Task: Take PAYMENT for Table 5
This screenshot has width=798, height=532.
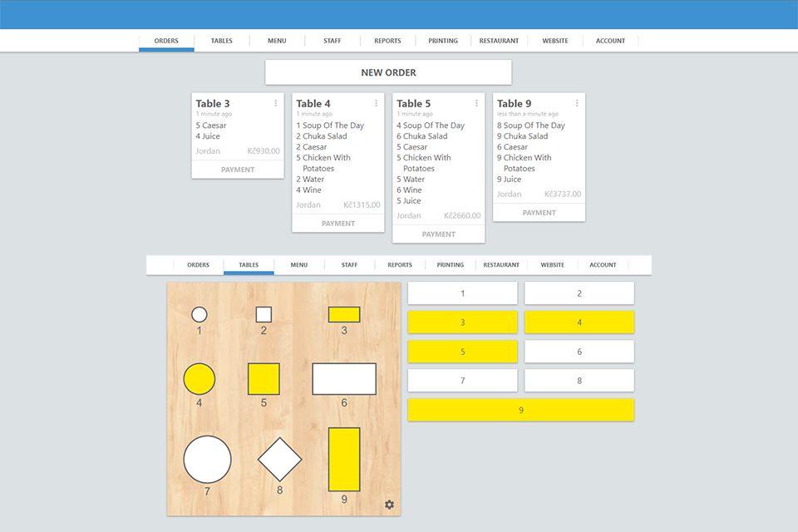Action: pos(438,234)
